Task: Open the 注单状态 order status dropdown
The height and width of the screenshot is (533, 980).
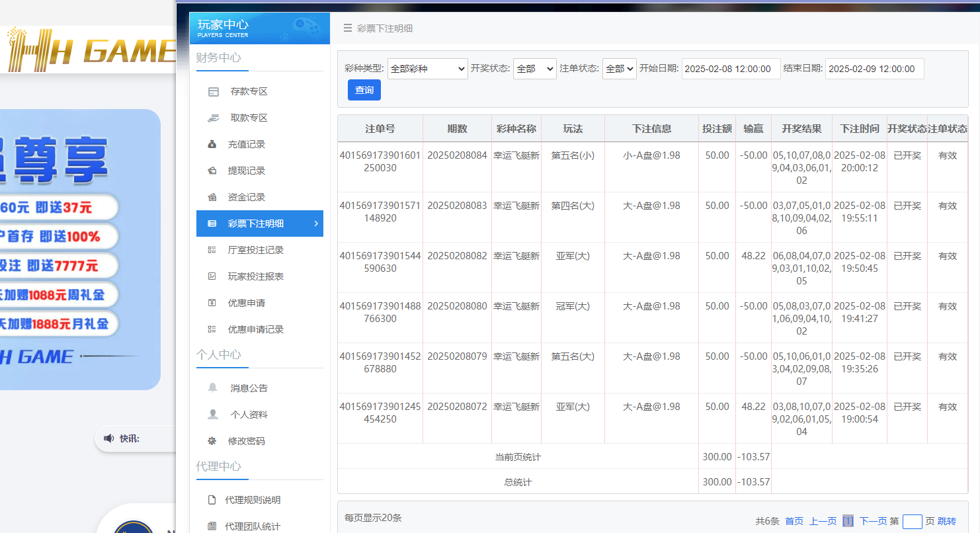Action: click(x=619, y=68)
